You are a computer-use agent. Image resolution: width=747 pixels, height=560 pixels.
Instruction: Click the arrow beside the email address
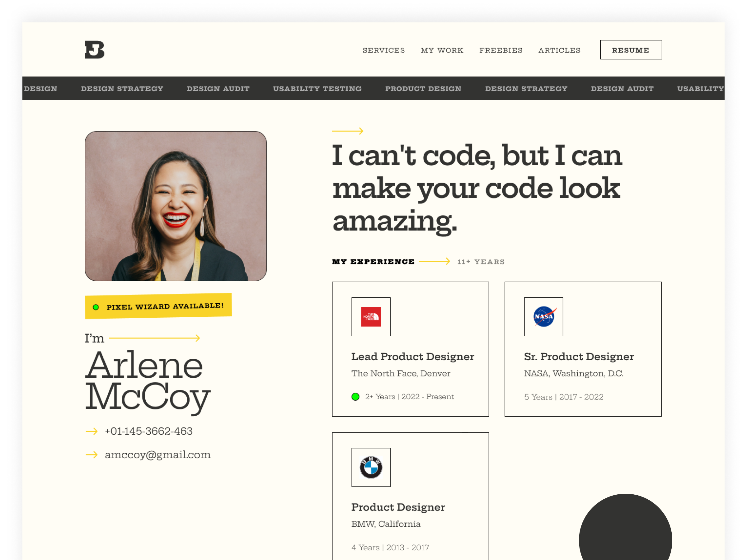(92, 455)
